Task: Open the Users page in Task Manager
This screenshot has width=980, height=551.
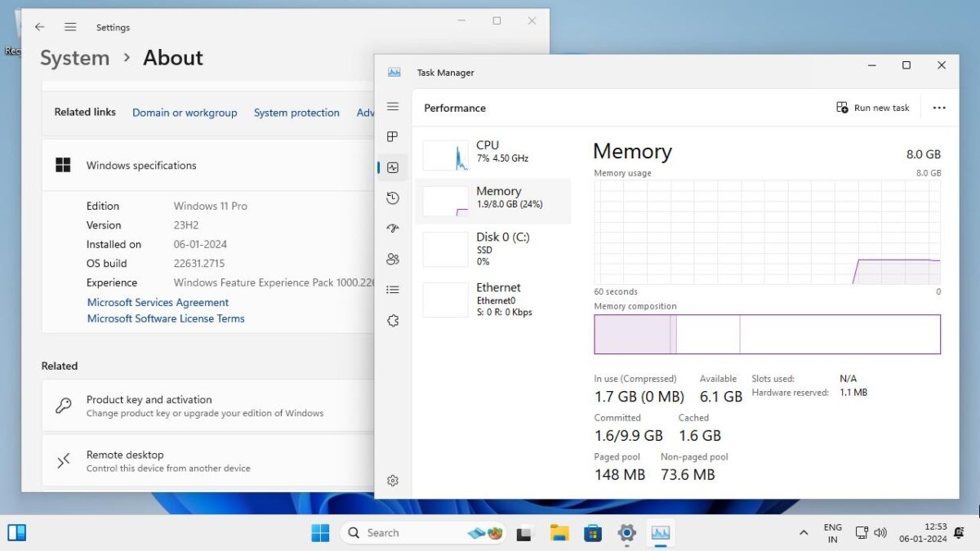Action: point(393,259)
